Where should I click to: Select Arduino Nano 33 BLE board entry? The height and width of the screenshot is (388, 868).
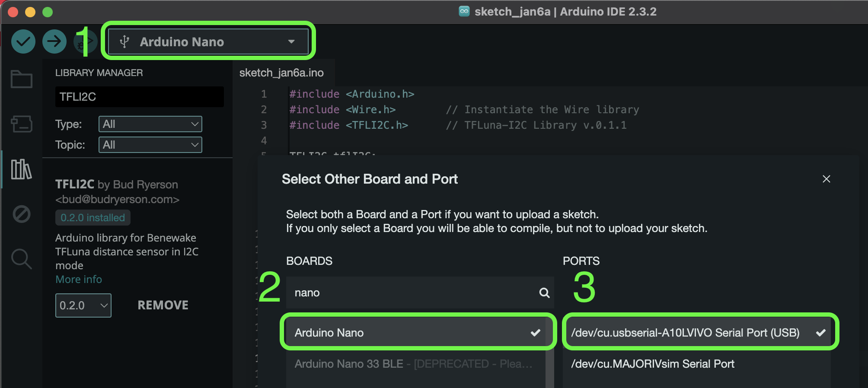[x=415, y=364]
